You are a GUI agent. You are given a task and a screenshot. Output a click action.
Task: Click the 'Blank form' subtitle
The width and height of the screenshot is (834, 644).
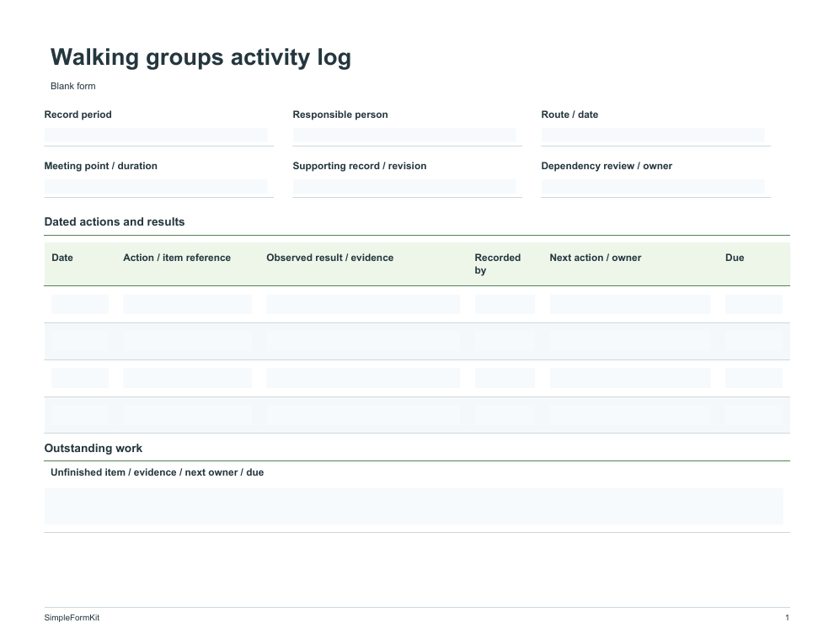click(x=72, y=86)
